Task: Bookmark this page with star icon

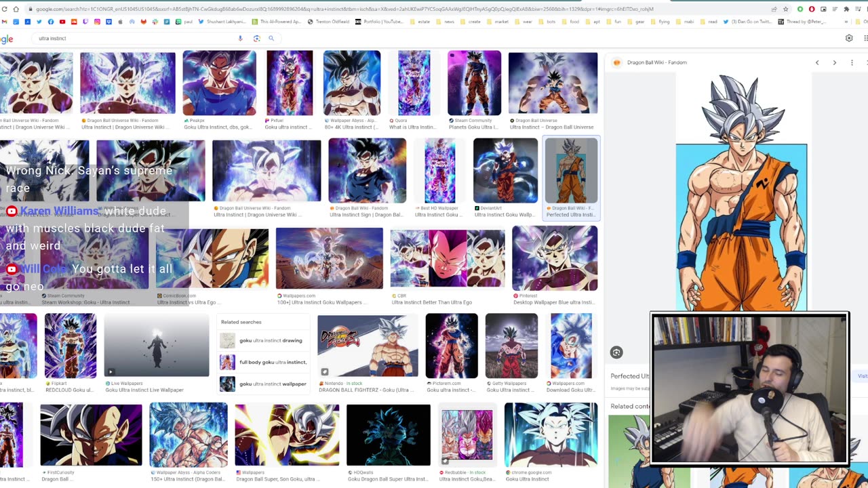Action: click(786, 9)
